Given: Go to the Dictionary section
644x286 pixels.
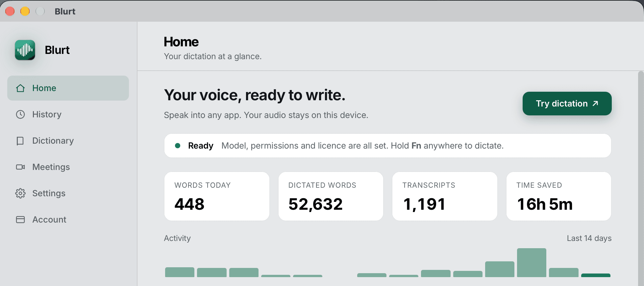Looking at the screenshot, I should pyautogui.click(x=68, y=141).
